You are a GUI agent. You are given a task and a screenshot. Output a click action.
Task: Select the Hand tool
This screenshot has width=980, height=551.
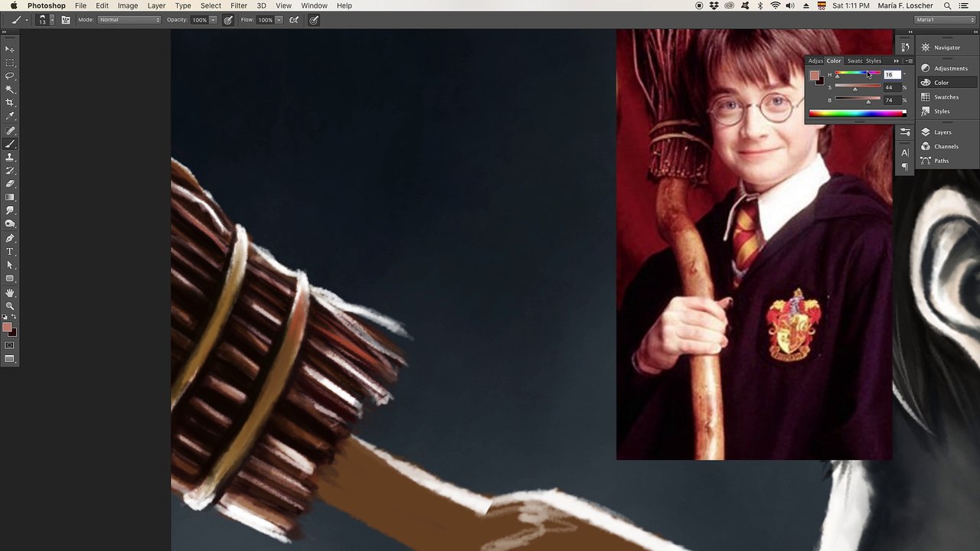(x=10, y=293)
